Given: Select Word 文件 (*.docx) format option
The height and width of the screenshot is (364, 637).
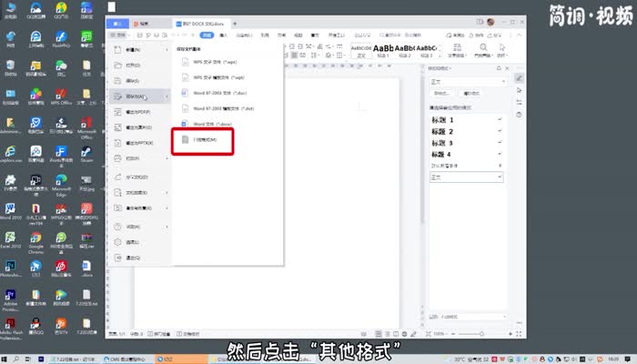Looking at the screenshot, I should (x=212, y=123).
